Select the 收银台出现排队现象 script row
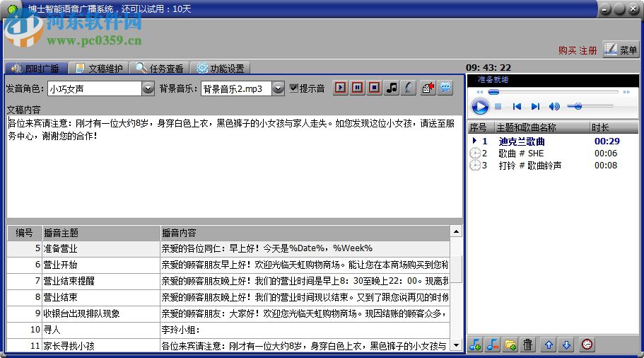The image size is (644, 358). (x=228, y=313)
